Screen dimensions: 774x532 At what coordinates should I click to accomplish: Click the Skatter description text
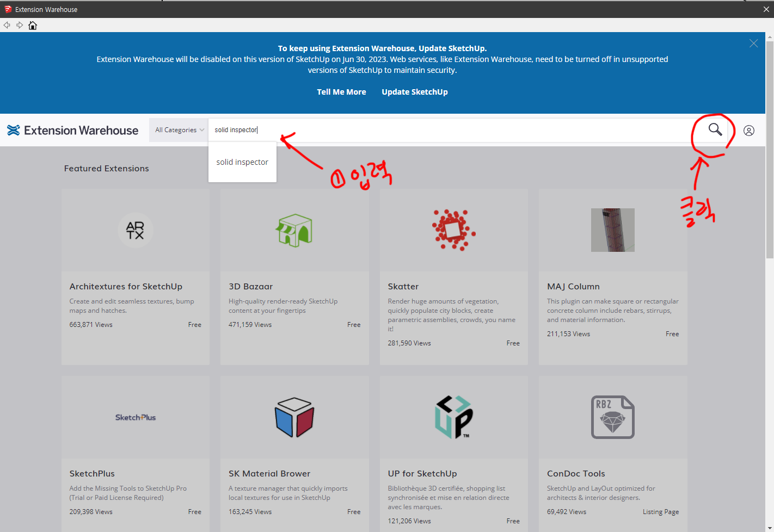coord(452,315)
